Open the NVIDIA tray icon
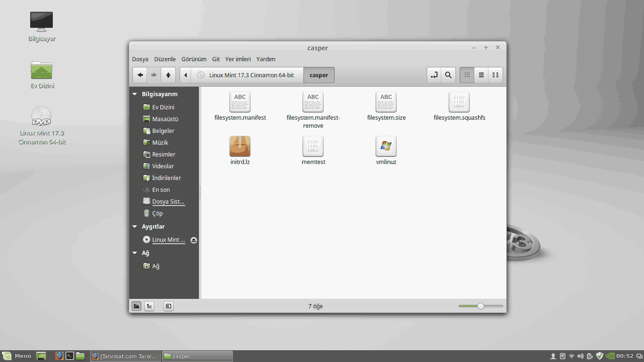This screenshot has width=644, height=362. point(610,356)
